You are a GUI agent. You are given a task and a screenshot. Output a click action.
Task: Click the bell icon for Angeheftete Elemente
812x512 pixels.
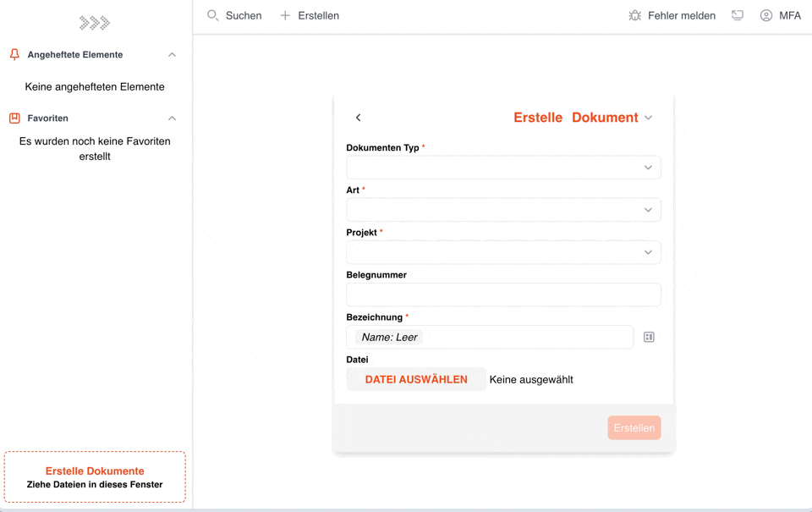14,54
